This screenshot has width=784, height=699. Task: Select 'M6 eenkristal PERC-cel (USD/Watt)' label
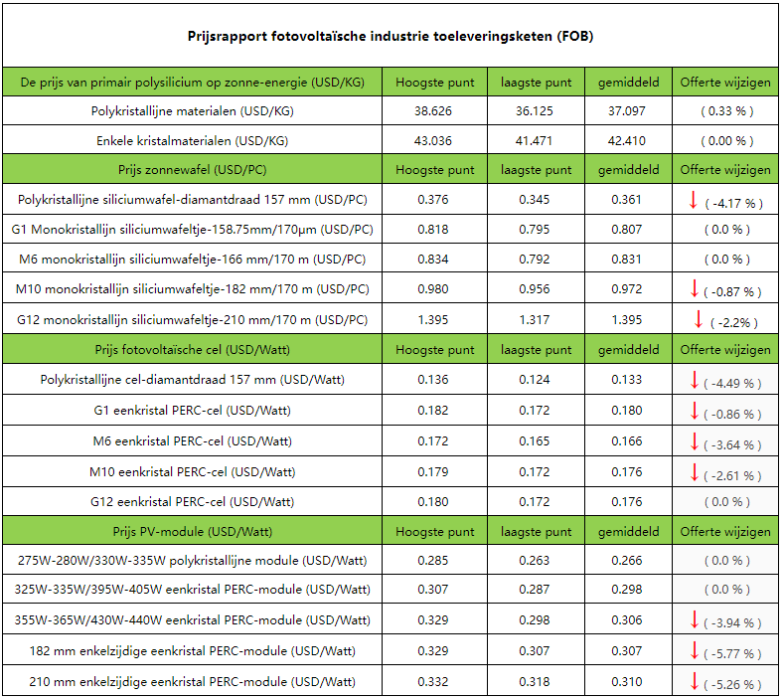point(193,441)
